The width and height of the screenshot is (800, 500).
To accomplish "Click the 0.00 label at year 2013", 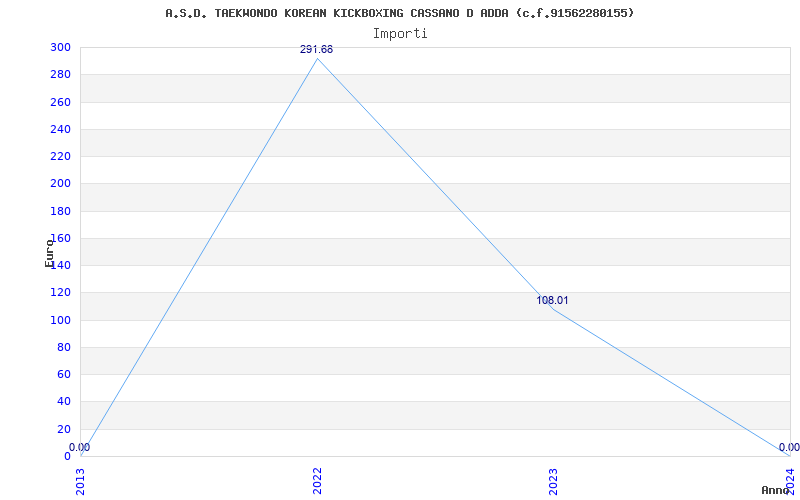I will pyautogui.click(x=80, y=447).
